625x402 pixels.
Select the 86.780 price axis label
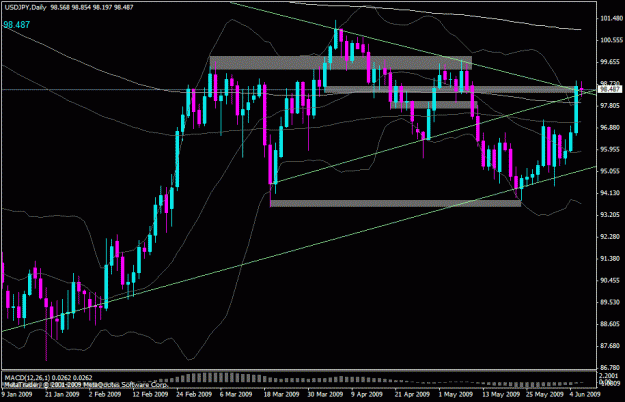(x=611, y=367)
